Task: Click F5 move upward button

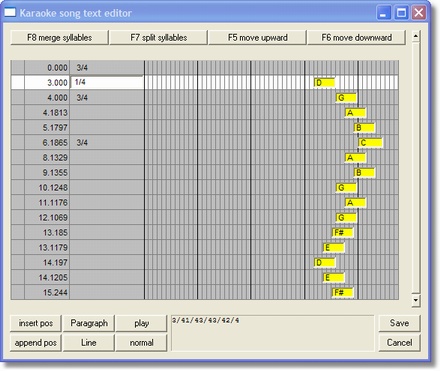Action: pyautogui.click(x=257, y=37)
